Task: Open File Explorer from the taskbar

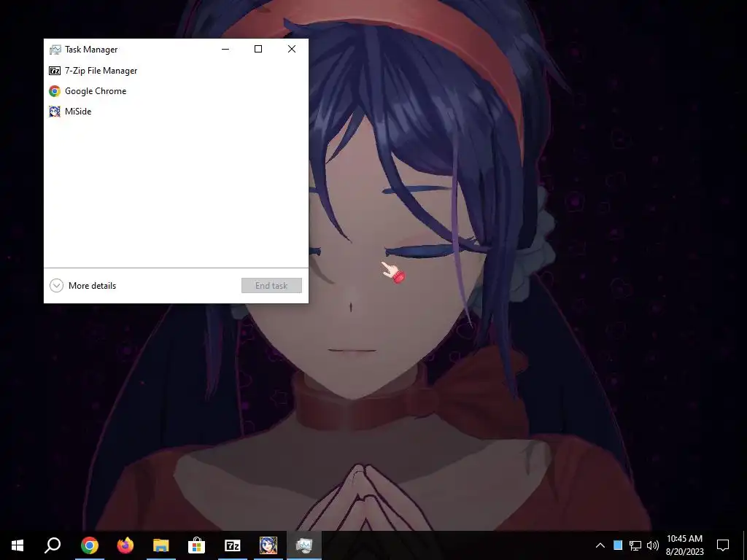Action: pyautogui.click(x=161, y=545)
